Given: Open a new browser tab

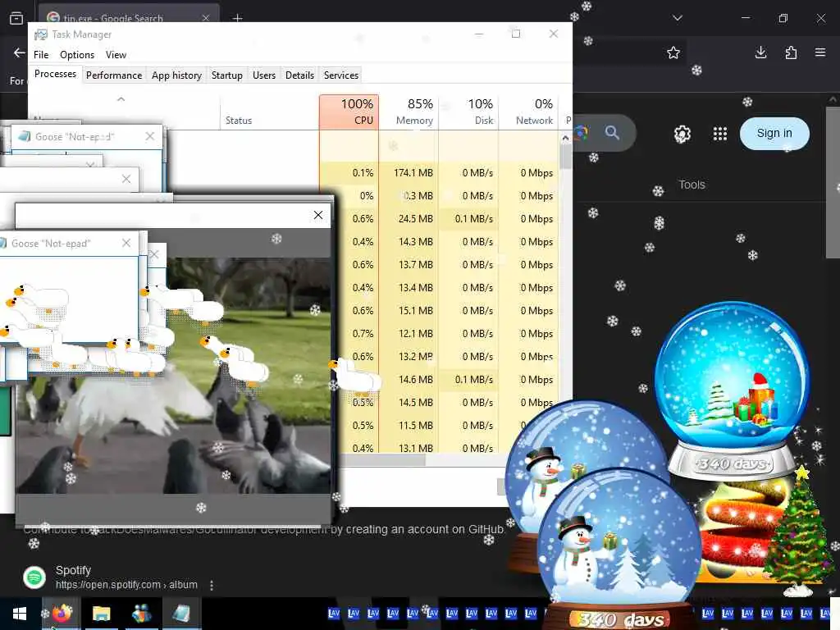Looking at the screenshot, I should [237, 18].
